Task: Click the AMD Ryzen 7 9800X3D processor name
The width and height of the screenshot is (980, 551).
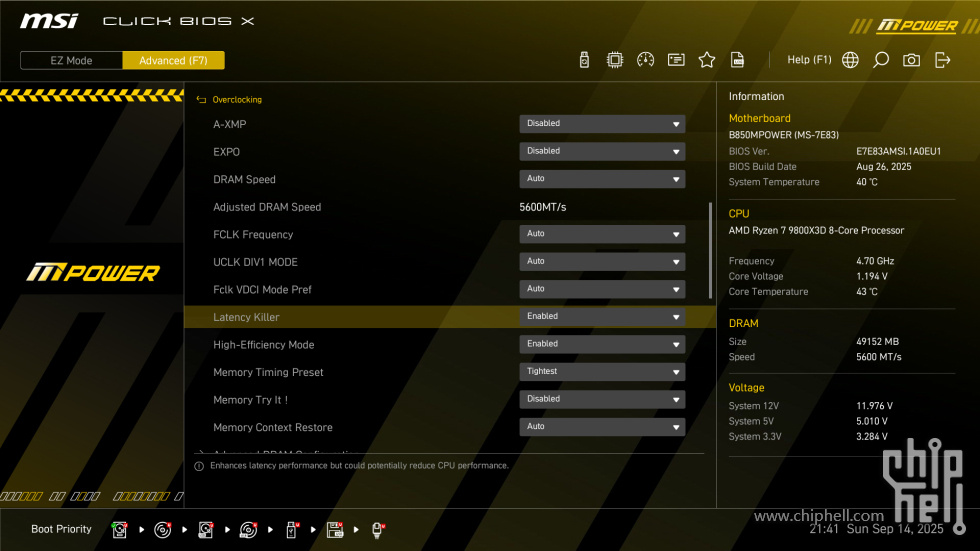Action: (816, 231)
